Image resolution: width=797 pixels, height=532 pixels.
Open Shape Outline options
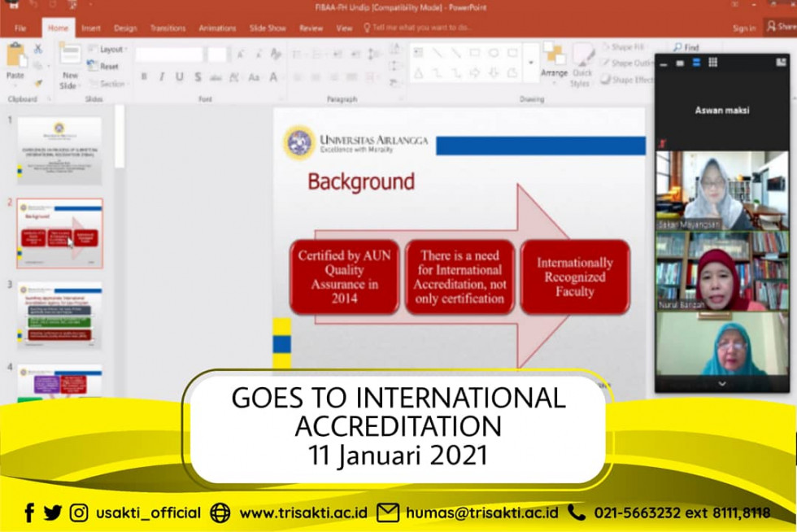click(626, 63)
